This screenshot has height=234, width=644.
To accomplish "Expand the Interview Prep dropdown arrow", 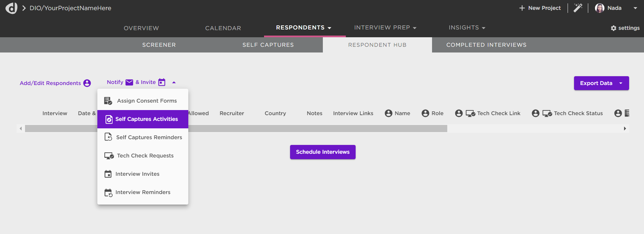I will coord(415,28).
